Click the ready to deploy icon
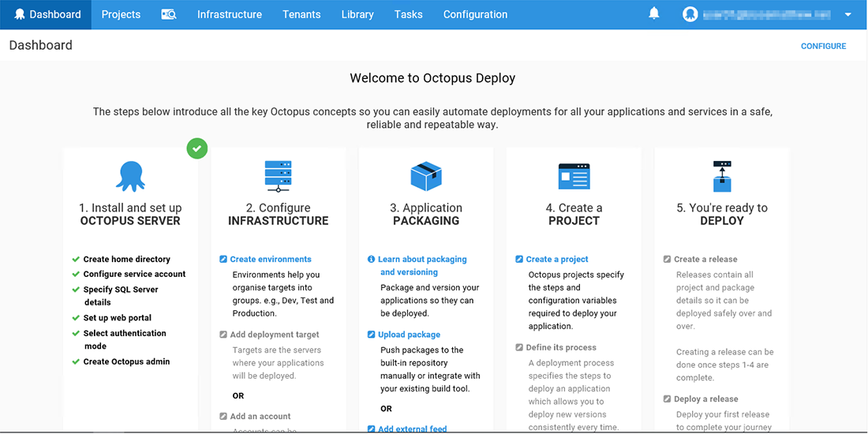Viewport: 868px width, 434px height. point(722,176)
